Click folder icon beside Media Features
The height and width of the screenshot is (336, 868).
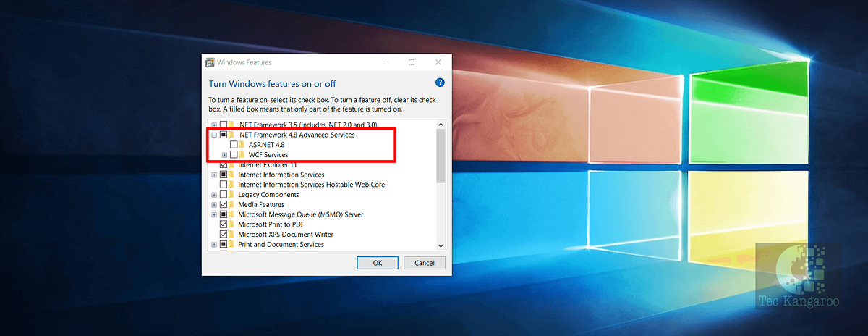pyautogui.click(x=233, y=205)
